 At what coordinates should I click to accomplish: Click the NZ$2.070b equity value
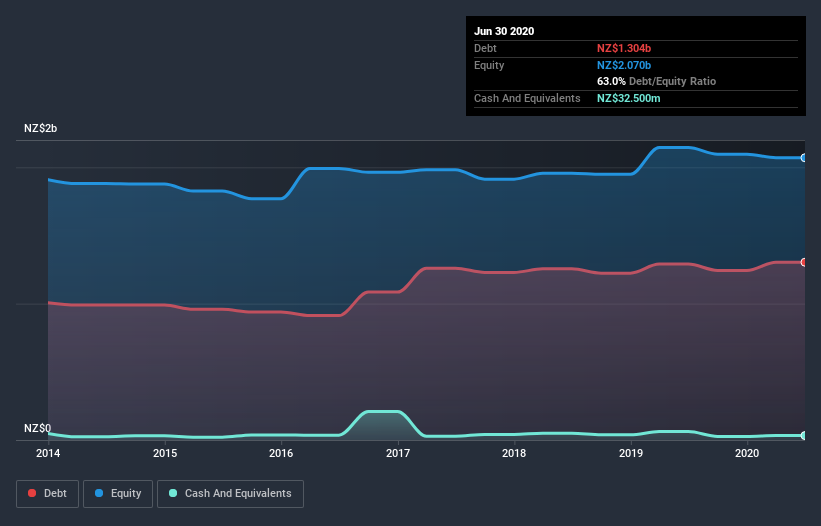coord(624,65)
